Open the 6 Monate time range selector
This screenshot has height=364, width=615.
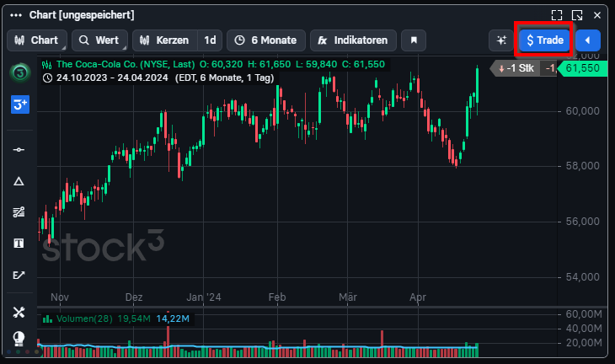point(266,40)
